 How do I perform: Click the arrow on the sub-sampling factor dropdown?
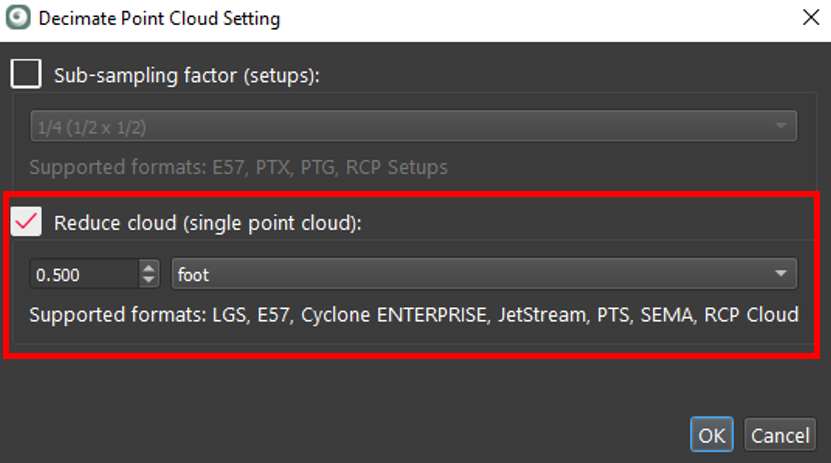(x=780, y=126)
